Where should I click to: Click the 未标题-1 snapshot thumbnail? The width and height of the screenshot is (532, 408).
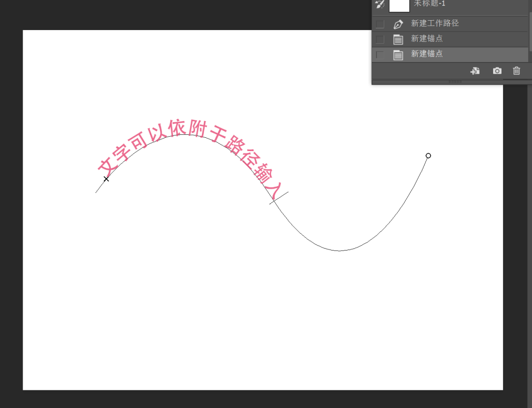[x=399, y=6]
